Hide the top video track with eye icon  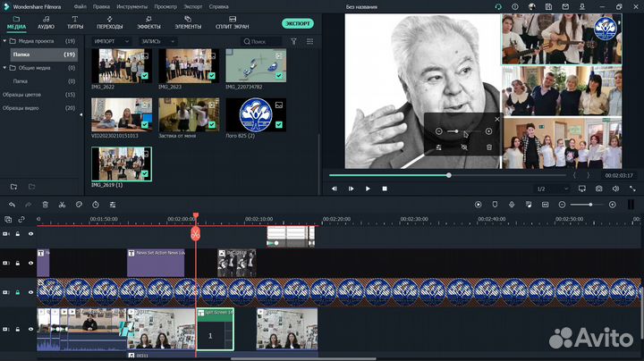point(30,234)
